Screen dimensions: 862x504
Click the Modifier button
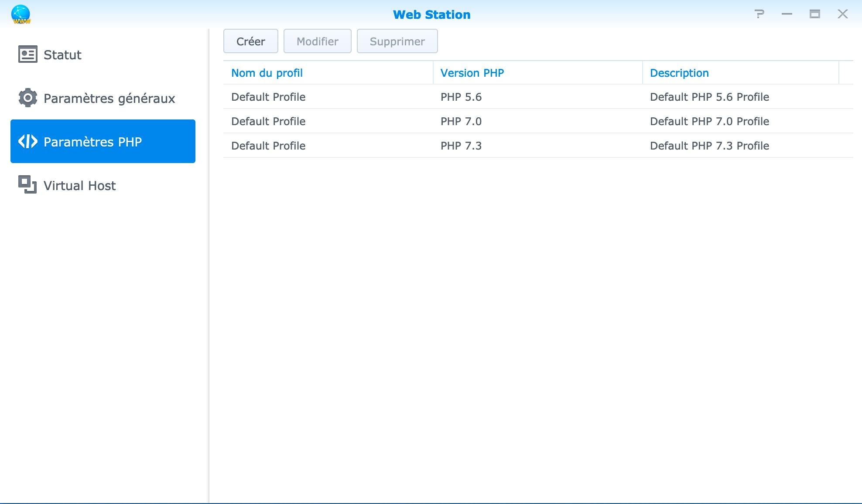coord(317,41)
